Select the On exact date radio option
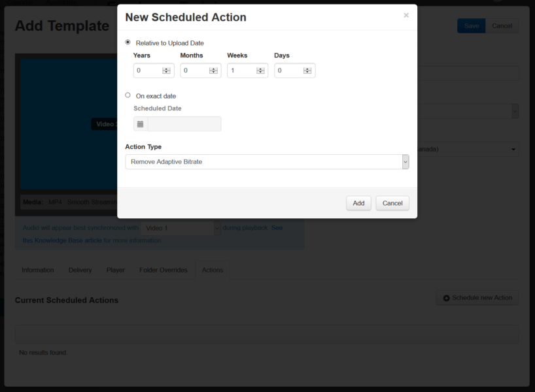The width and height of the screenshot is (535, 392). 128,95
